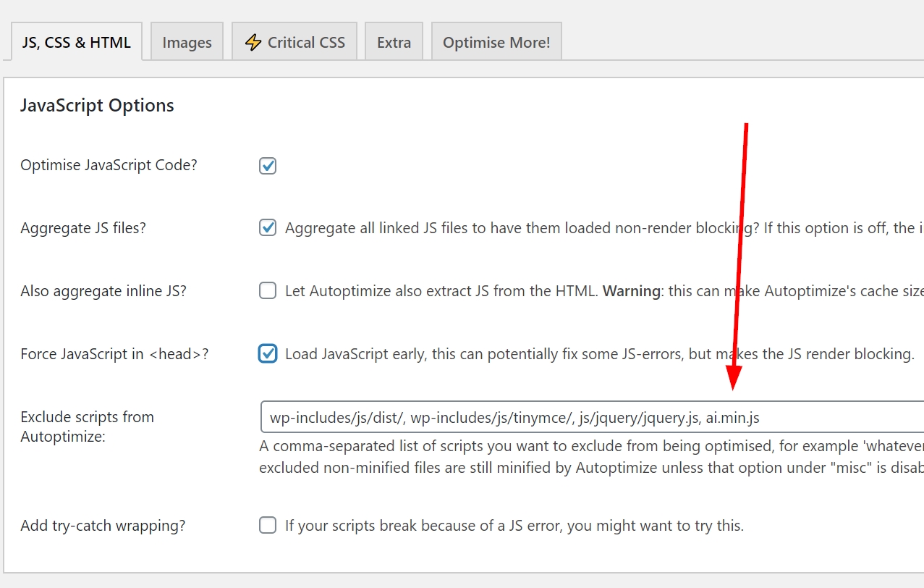
Task: Click the 'If your scripts break' description text
Action: pyautogui.click(x=514, y=526)
